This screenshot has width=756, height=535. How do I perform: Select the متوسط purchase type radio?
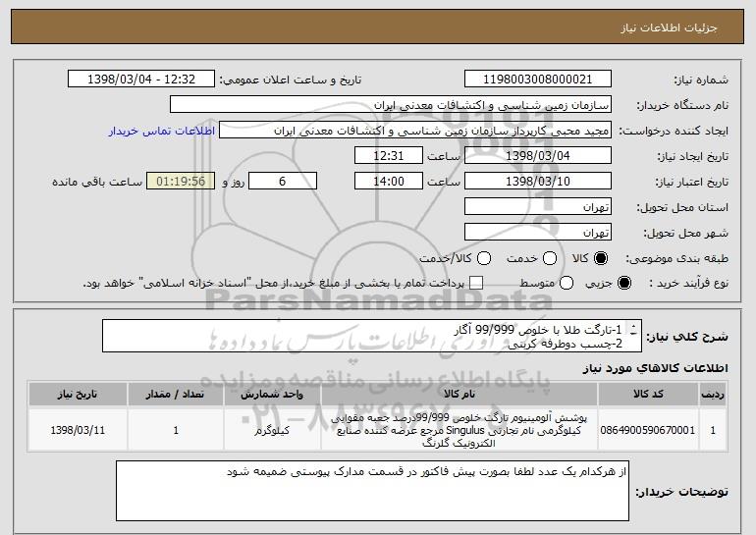[567, 283]
